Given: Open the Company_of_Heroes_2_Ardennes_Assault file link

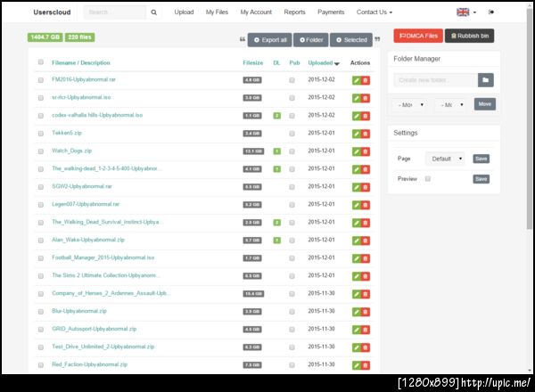Looking at the screenshot, I should 111,293.
